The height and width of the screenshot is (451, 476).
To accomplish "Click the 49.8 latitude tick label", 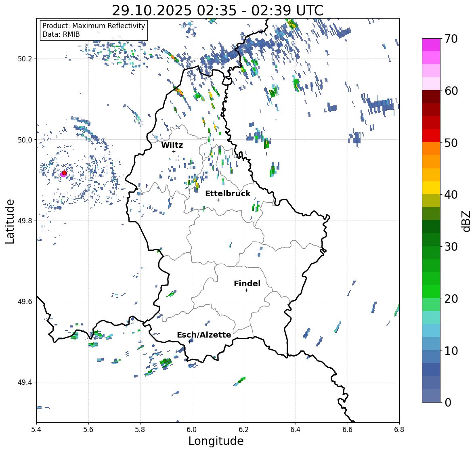I will tap(26, 220).
